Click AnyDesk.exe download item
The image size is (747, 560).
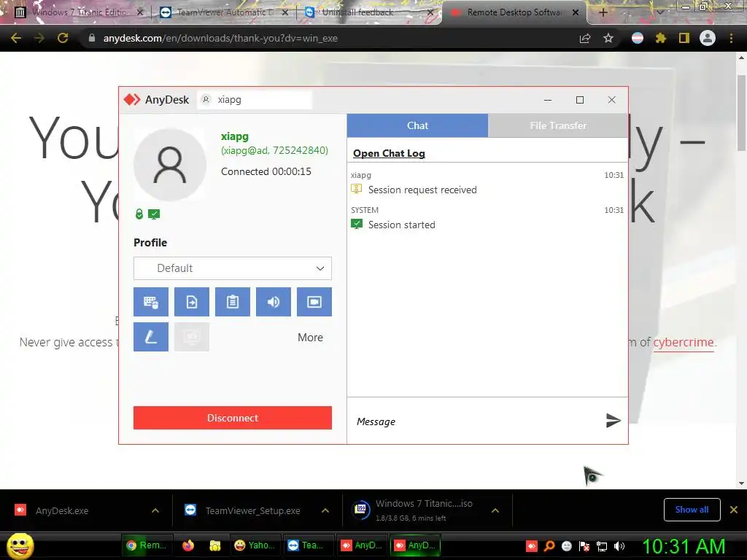click(x=62, y=510)
